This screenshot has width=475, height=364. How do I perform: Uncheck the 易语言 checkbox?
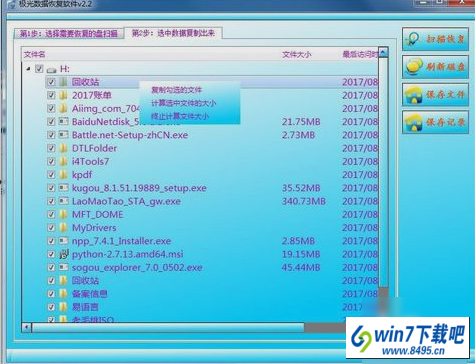(51, 307)
